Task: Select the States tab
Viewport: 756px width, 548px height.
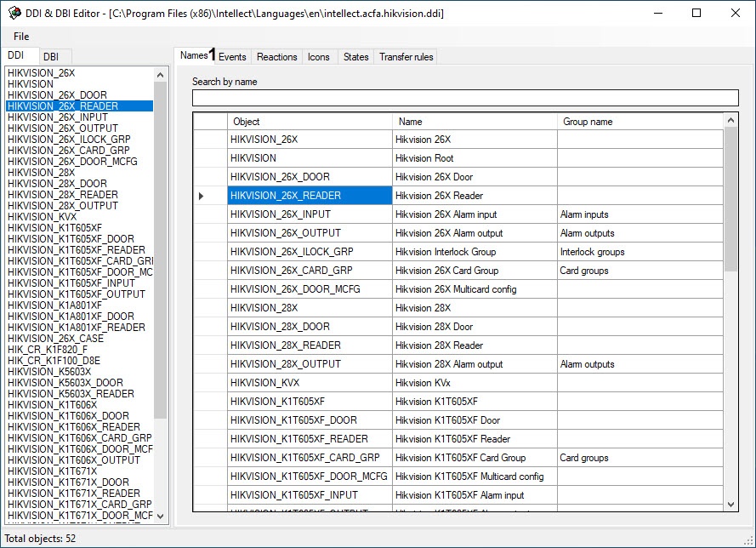Action: tap(355, 57)
